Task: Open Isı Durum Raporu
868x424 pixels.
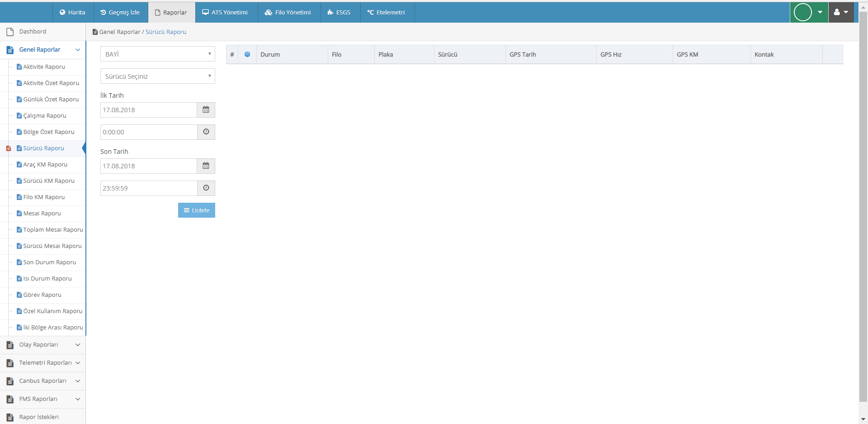Action: (x=47, y=278)
